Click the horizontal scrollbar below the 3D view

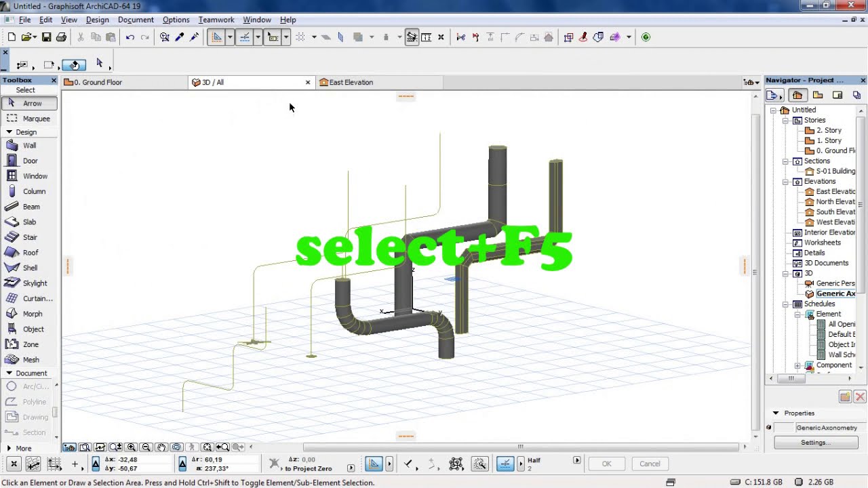click(521, 447)
